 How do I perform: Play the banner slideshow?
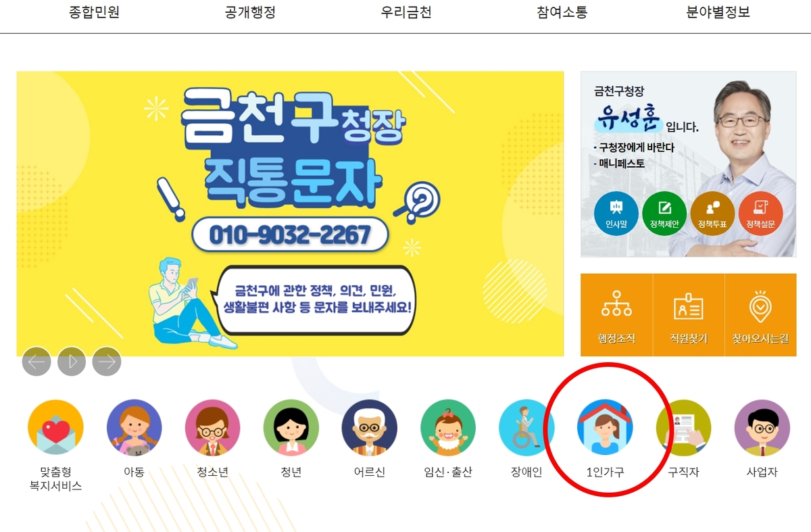click(72, 361)
